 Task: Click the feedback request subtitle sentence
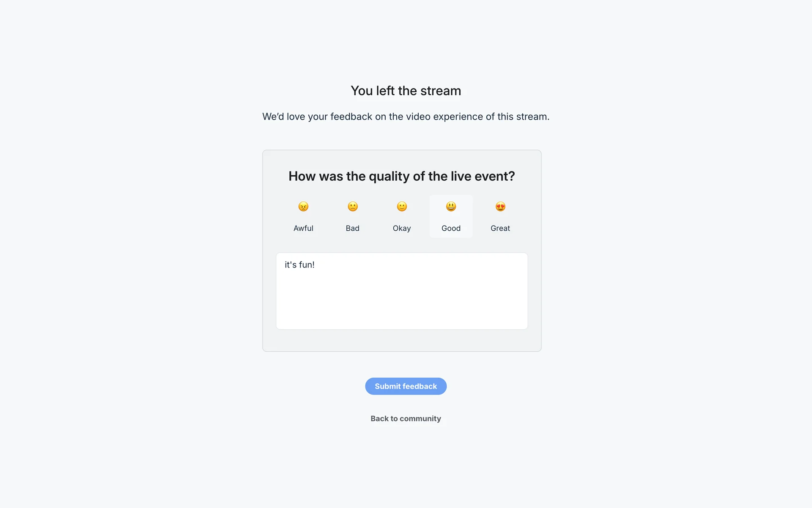[x=406, y=117]
